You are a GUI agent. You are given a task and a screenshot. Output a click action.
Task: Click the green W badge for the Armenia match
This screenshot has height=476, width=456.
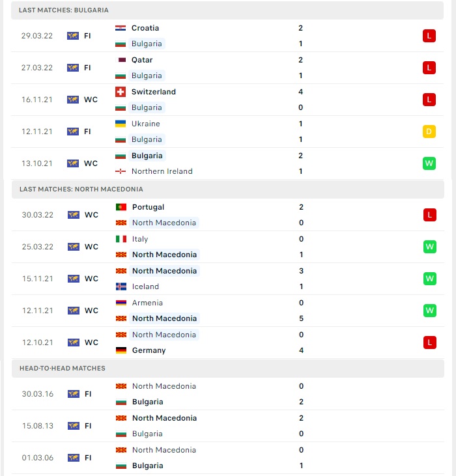tap(429, 311)
